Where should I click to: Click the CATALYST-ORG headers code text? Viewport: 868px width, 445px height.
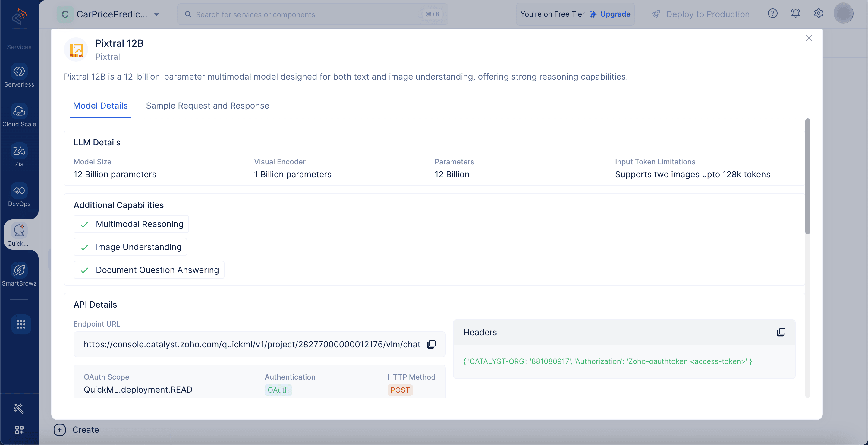608,361
